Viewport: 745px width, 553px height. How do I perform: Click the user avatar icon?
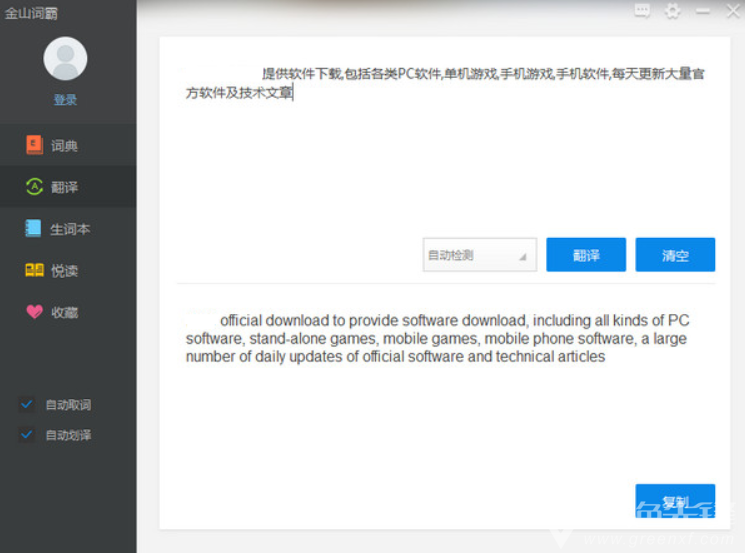click(65, 59)
